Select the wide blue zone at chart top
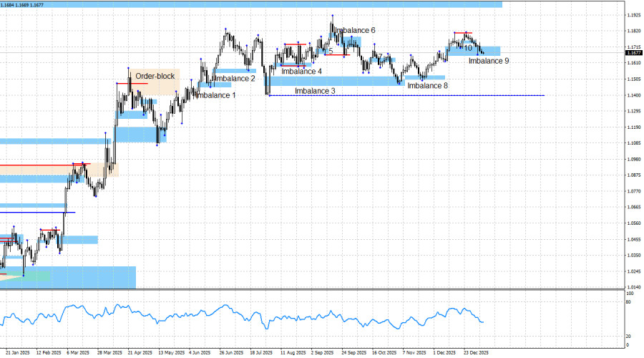Viewport: 644px width, 358px height. 250,4
